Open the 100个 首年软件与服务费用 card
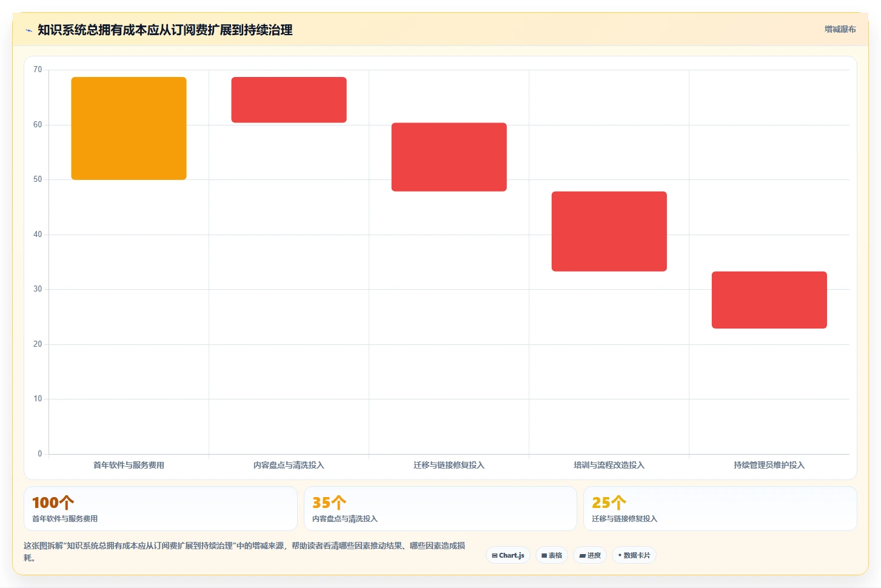The image size is (881, 588). 161,509
